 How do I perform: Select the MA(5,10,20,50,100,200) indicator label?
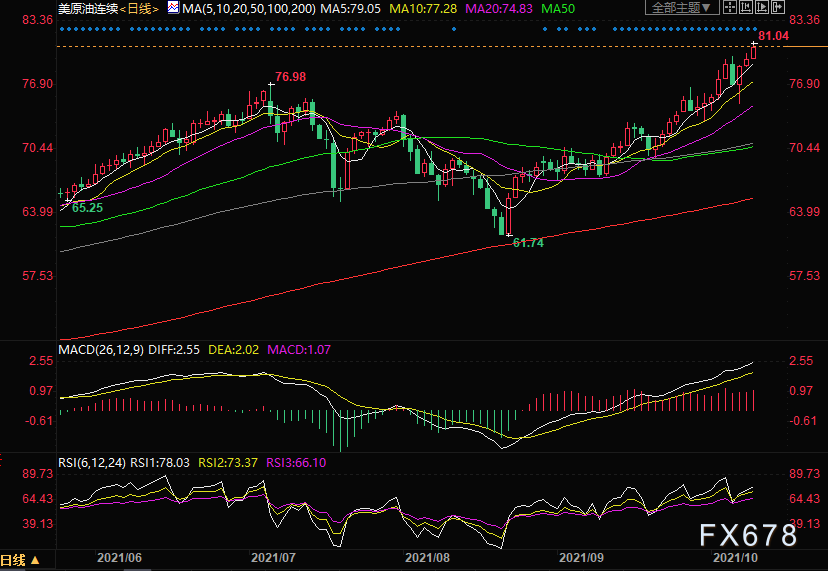tap(249, 8)
